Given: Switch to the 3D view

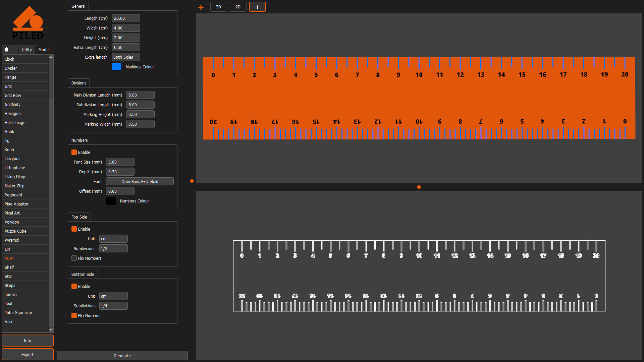Looking at the screenshot, I should 218,7.
